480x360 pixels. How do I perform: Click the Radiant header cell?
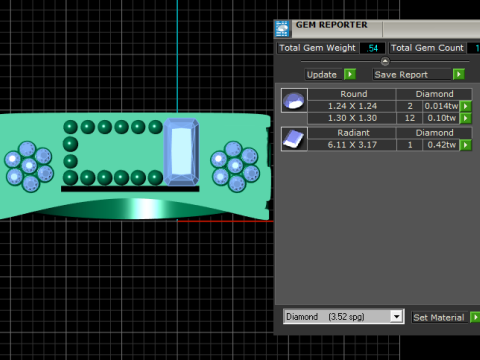pos(352,133)
